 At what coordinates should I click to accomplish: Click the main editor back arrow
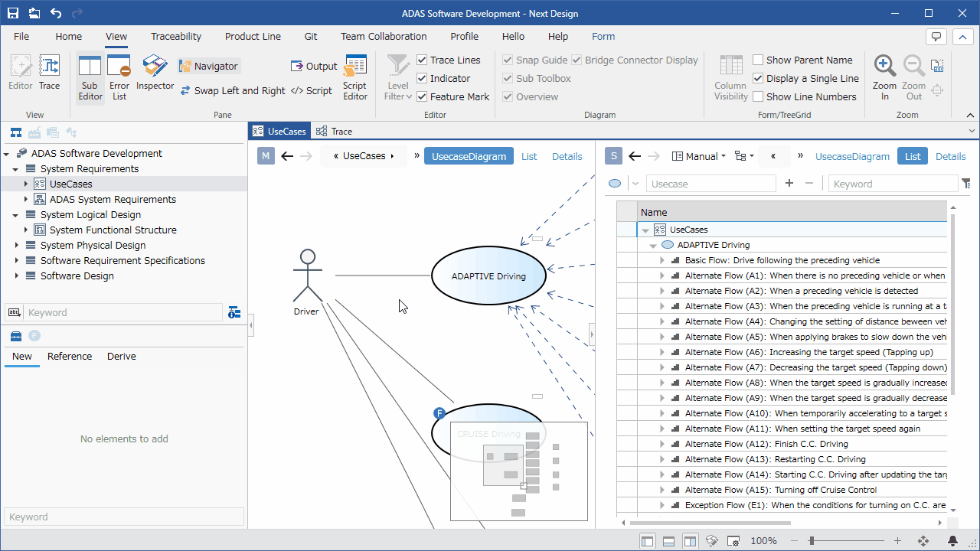287,156
